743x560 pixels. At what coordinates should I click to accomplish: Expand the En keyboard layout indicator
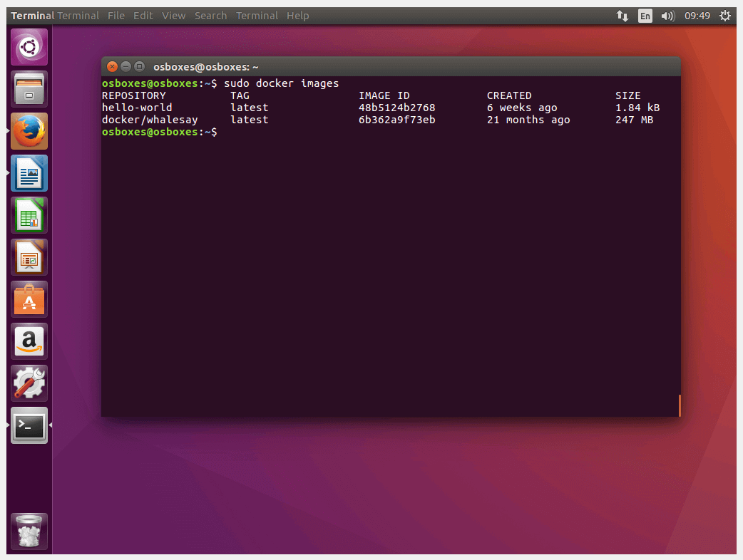[x=645, y=16]
